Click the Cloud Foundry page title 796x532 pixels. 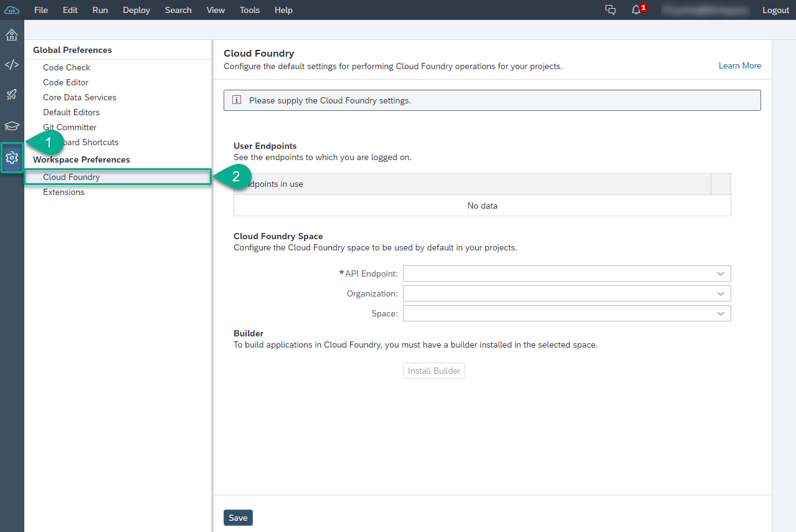tap(259, 54)
